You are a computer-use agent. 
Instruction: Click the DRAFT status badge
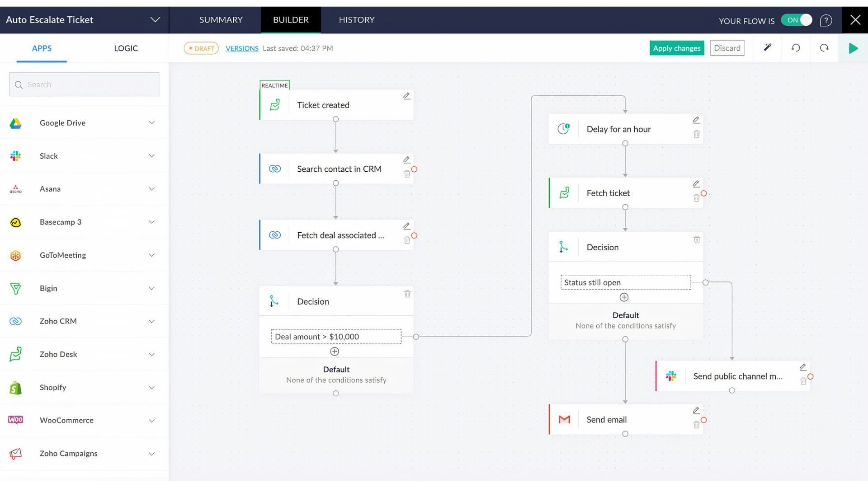pos(201,48)
